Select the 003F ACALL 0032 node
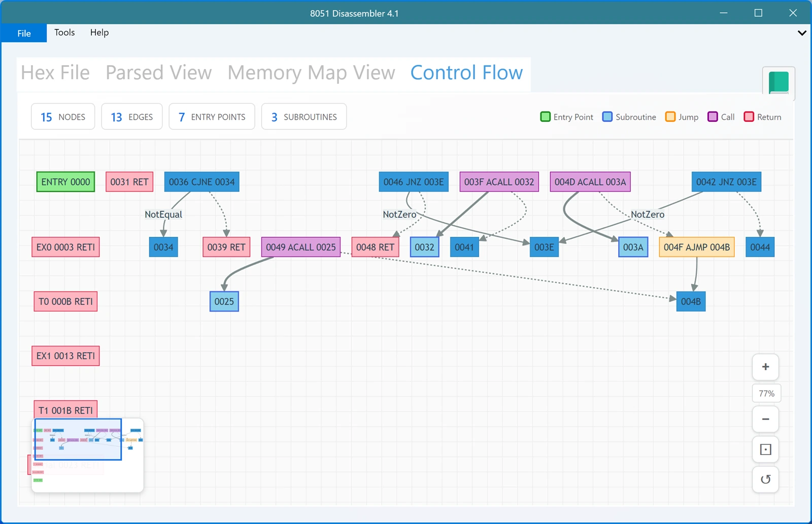 pyautogui.click(x=499, y=182)
